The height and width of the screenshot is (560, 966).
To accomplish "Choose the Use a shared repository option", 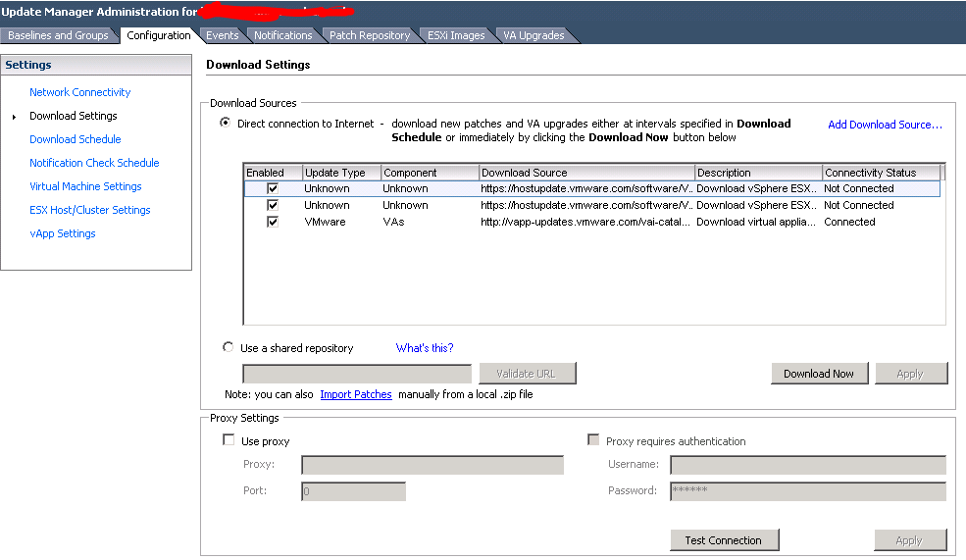I will pyautogui.click(x=229, y=347).
